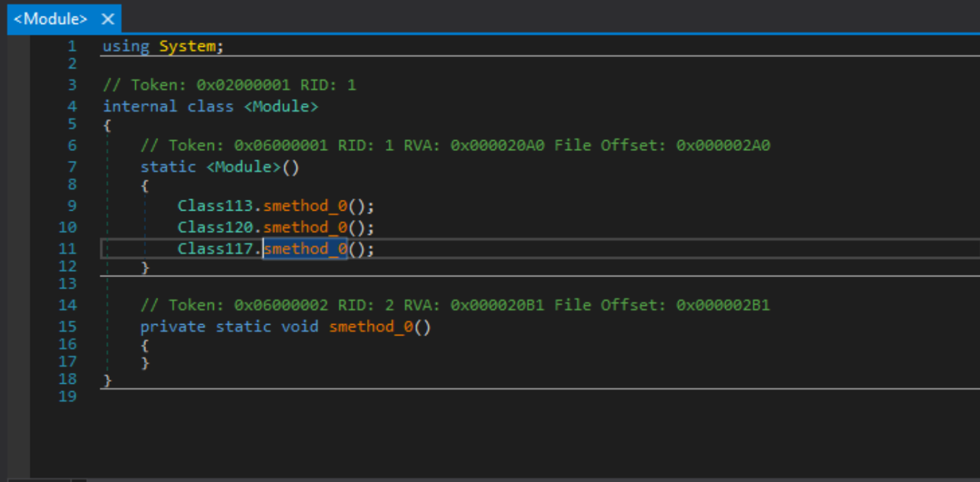Click the 'internal' keyword on line 4
This screenshot has width=980, height=482.
(140, 107)
